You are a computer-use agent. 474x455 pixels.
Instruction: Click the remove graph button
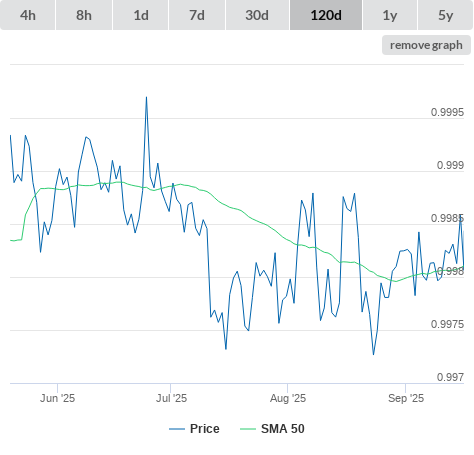[x=426, y=45]
